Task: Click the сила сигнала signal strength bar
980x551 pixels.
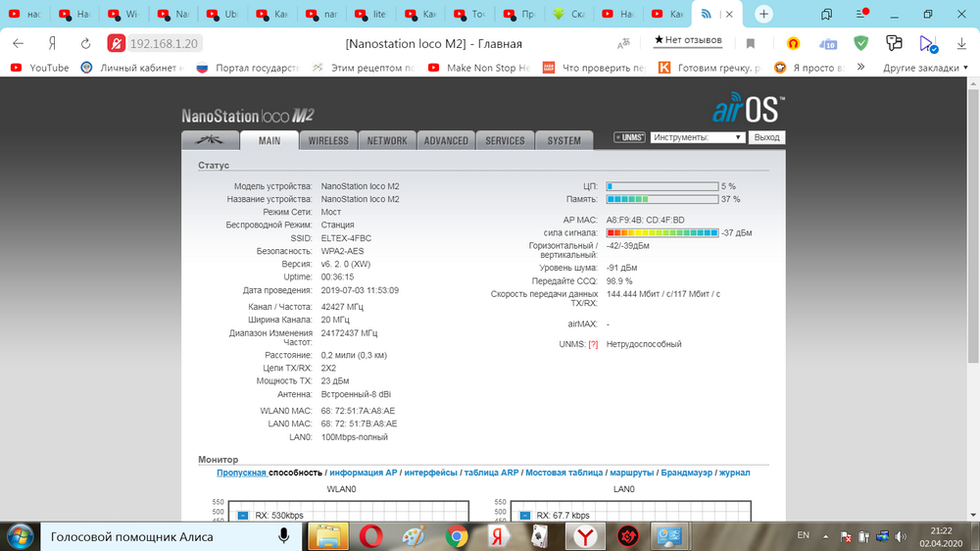Action: (x=661, y=232)
